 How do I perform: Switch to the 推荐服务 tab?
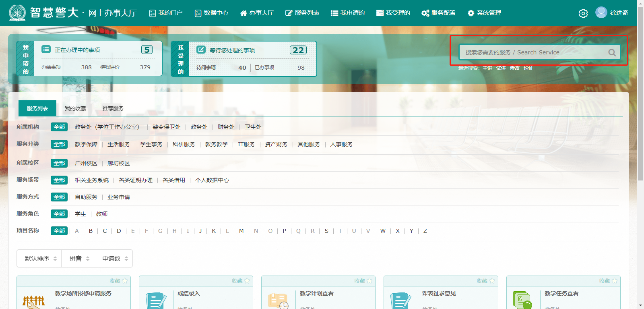pyautogui.click(x=113, y=108)
